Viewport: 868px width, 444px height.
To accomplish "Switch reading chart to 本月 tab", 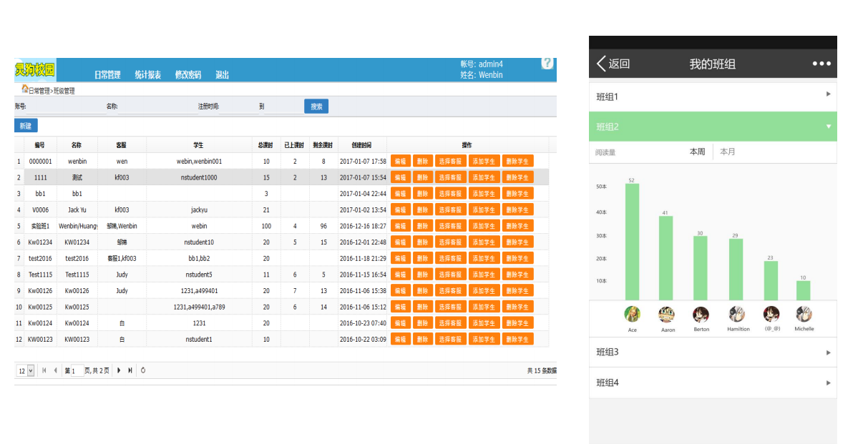I will 727,152.
